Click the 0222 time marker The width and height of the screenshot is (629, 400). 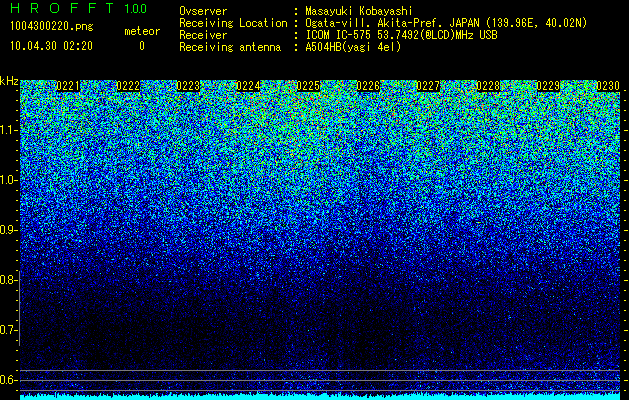(128, 86)
